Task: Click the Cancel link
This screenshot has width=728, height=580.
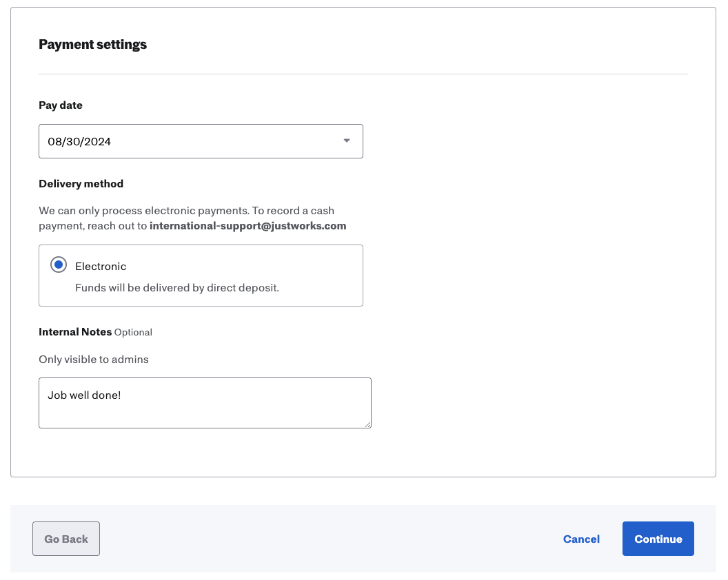Action: point(581,539)
